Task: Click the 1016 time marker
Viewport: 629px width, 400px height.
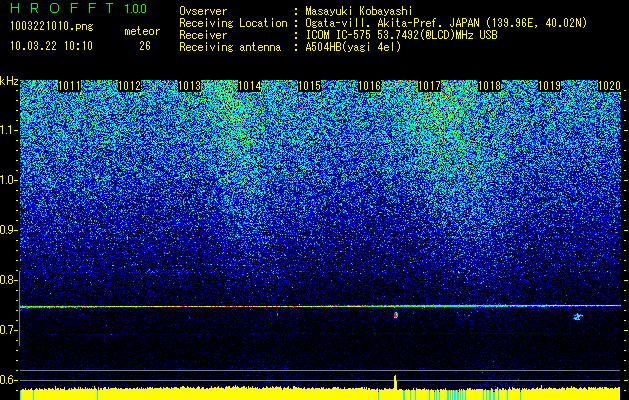Action: [x=369, y=86]
